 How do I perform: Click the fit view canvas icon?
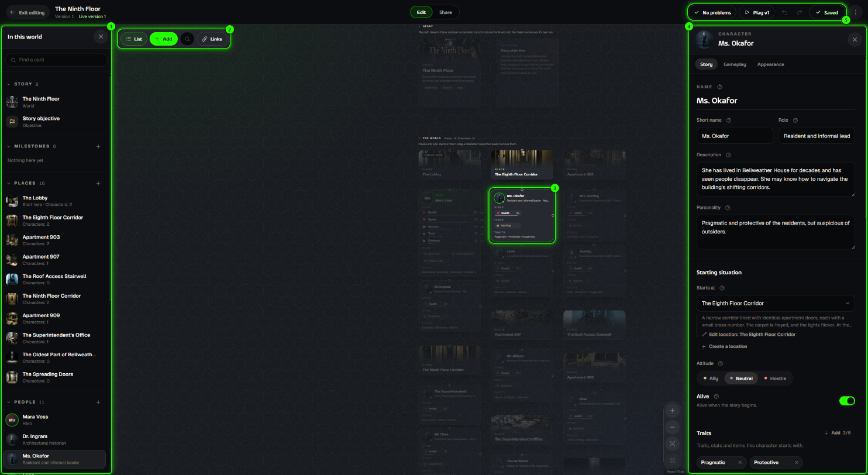[673, 444]
